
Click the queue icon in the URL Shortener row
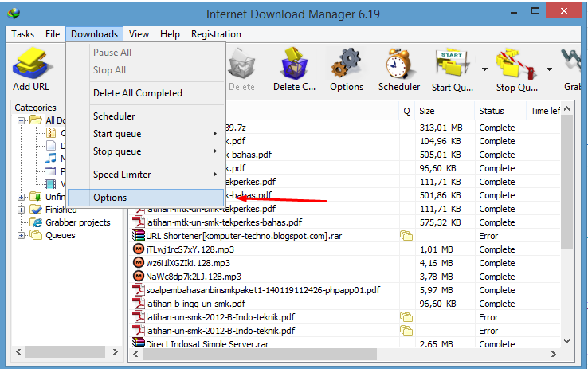pos(406,235)
